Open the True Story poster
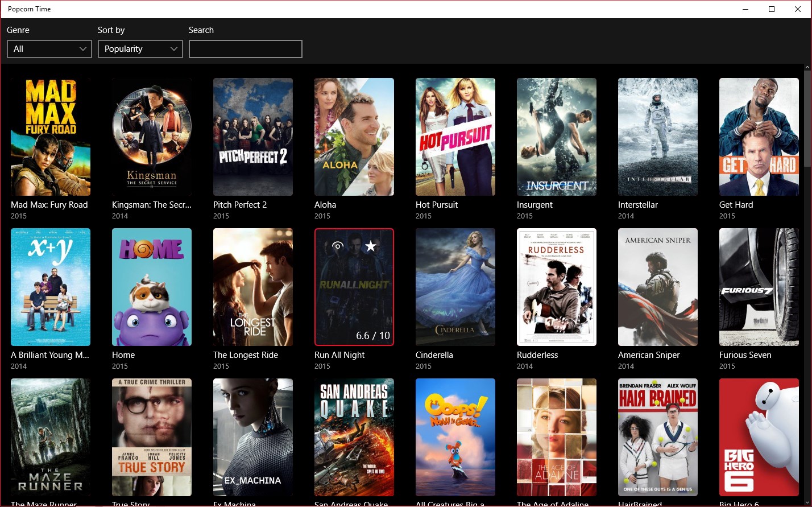812x507 pixels. point(152,438)
